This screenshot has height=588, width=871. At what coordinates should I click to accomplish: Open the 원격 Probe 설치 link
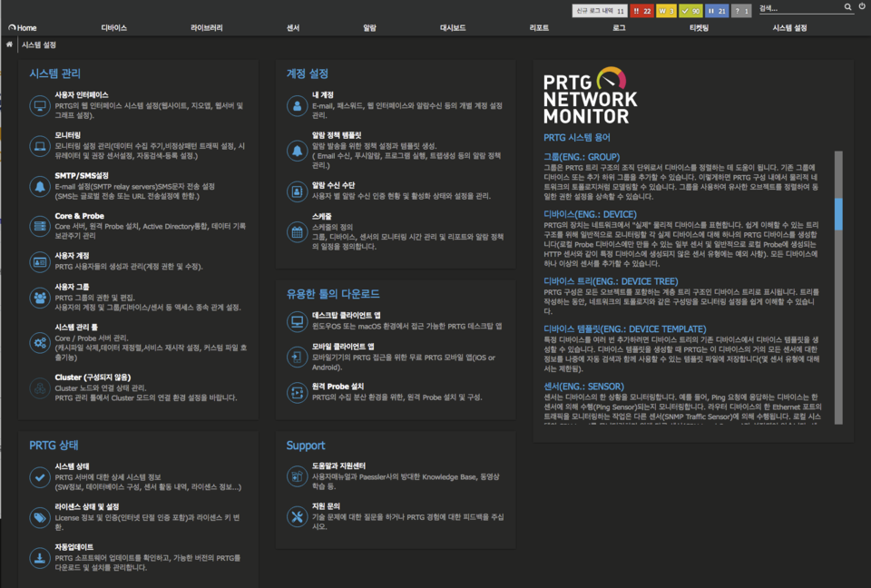(338, 387)
